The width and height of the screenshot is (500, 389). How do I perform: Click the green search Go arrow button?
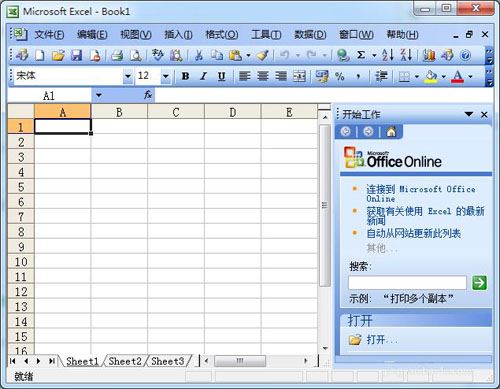click(479, 283)
